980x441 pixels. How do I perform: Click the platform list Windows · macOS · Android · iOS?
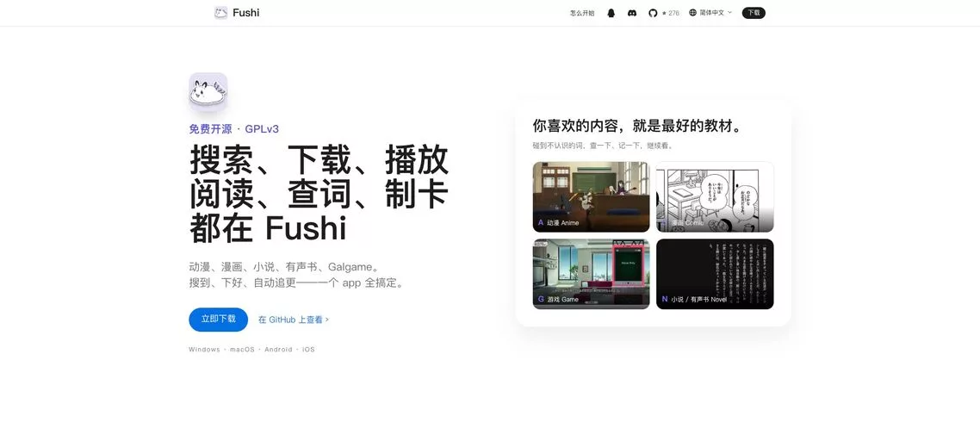(251, 350)
